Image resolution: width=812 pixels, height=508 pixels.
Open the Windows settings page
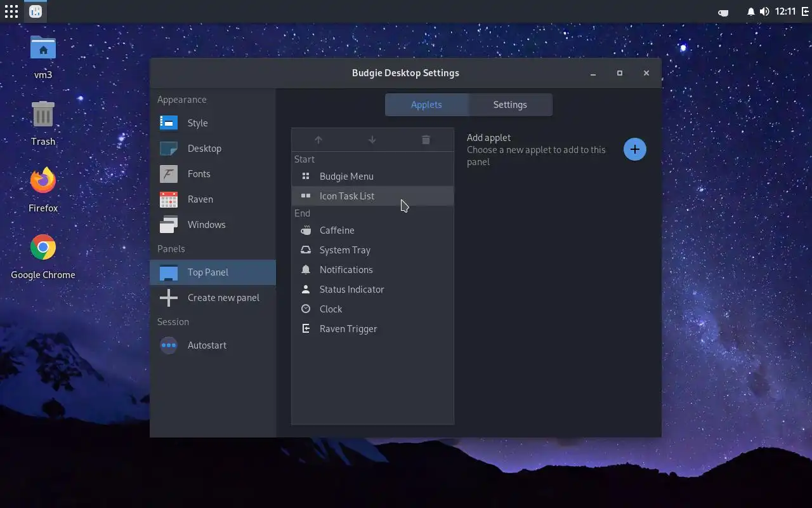(213, 225)
